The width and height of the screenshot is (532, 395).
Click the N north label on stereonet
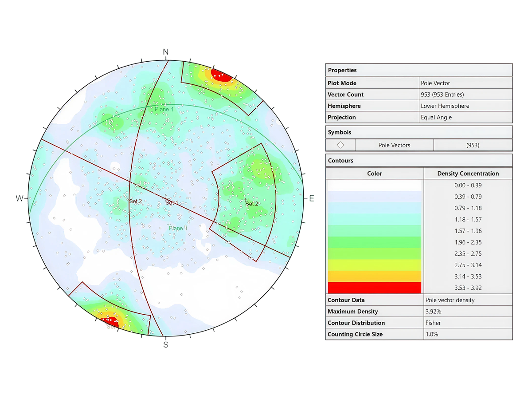coord(166,52)
